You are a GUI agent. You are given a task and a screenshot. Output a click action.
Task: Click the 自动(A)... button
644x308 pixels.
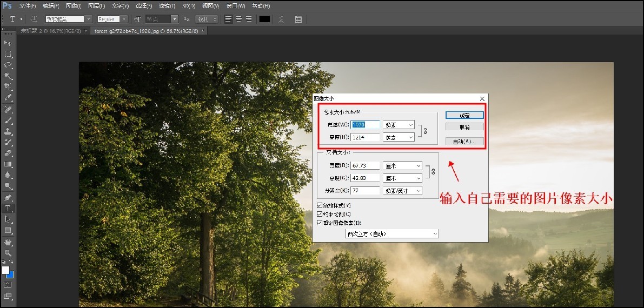[x=460, y=141]
